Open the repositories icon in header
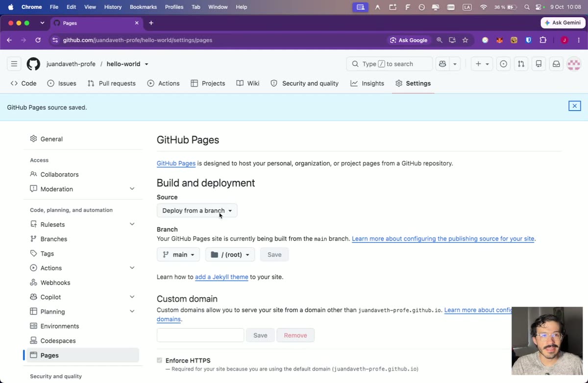The image size is (588, 383). coord(539,64)
